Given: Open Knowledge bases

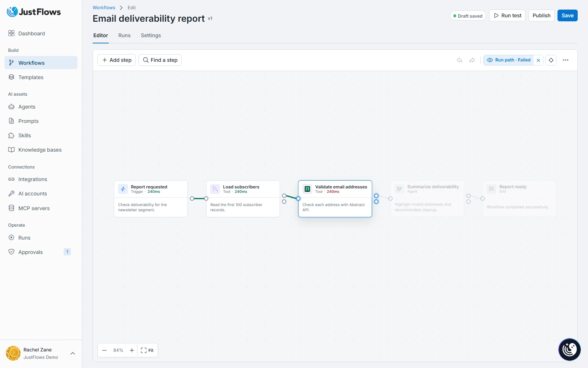Looking at the screenshot, I should click(x=41, y=150).
